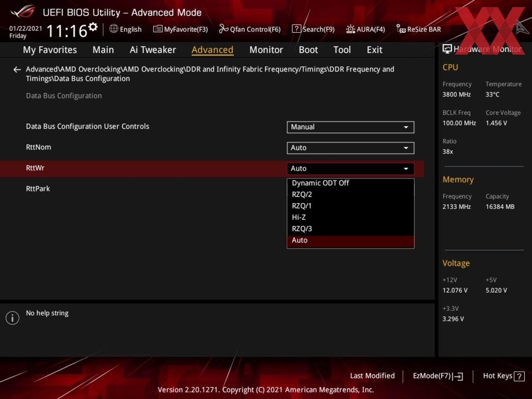The height and width of the screenshot is (399, 532).
Task: Choose Dynamic ODT Off option
Action: [350, 183]
